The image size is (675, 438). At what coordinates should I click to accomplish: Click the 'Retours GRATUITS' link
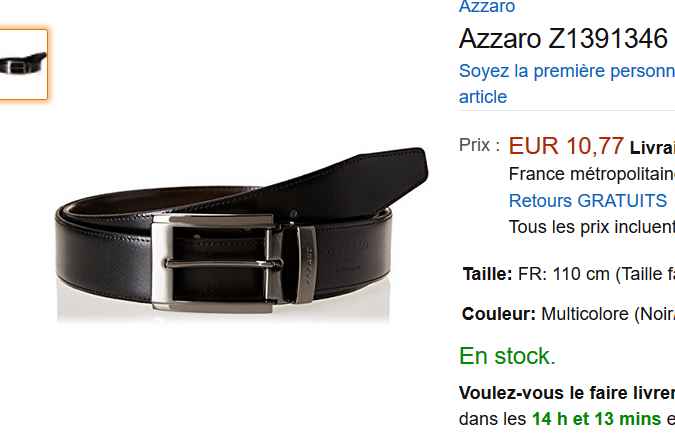(x=588, y=201)
